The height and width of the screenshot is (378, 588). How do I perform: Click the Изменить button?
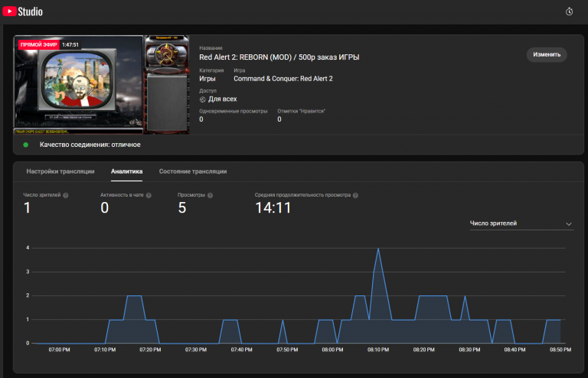coord(547,54)
